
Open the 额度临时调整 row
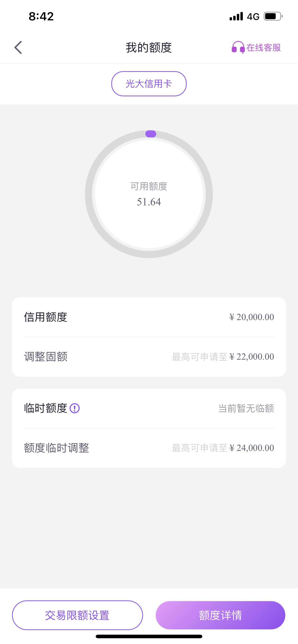[x=149, y=448]
